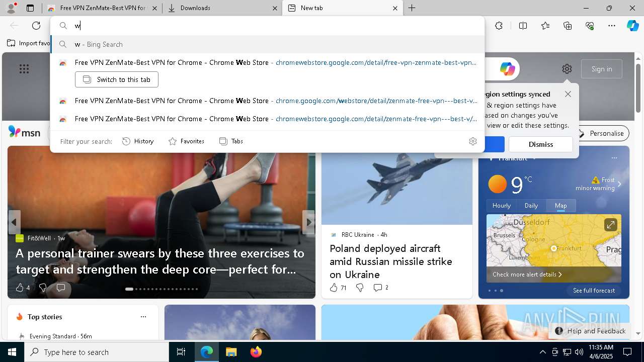Filter suggestions by Favorites
Viewport: 644px width, 362px height.
pyautogui.click(x=186, y=141)
